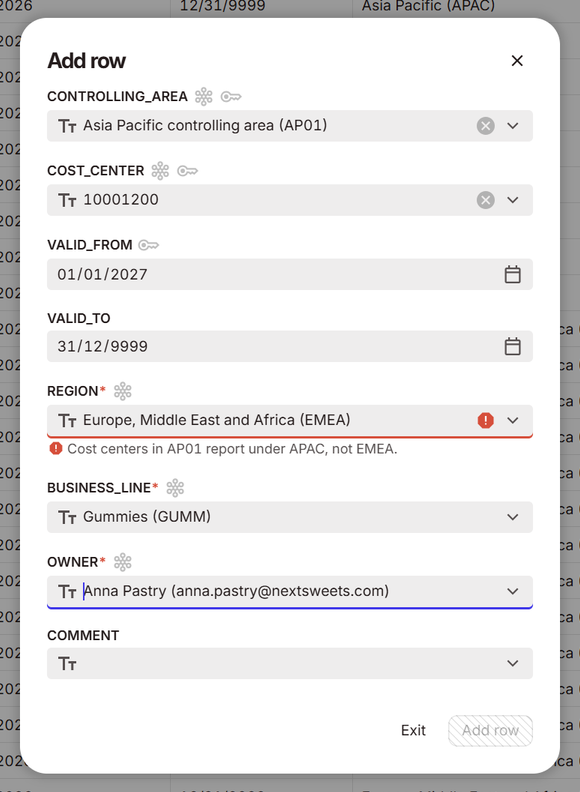
Task: Click the disabled Add row button
Action: click(490, 730)
